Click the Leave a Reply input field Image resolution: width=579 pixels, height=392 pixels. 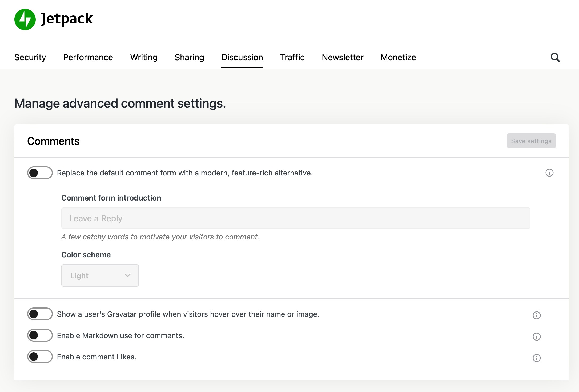[x=296, y=218]
